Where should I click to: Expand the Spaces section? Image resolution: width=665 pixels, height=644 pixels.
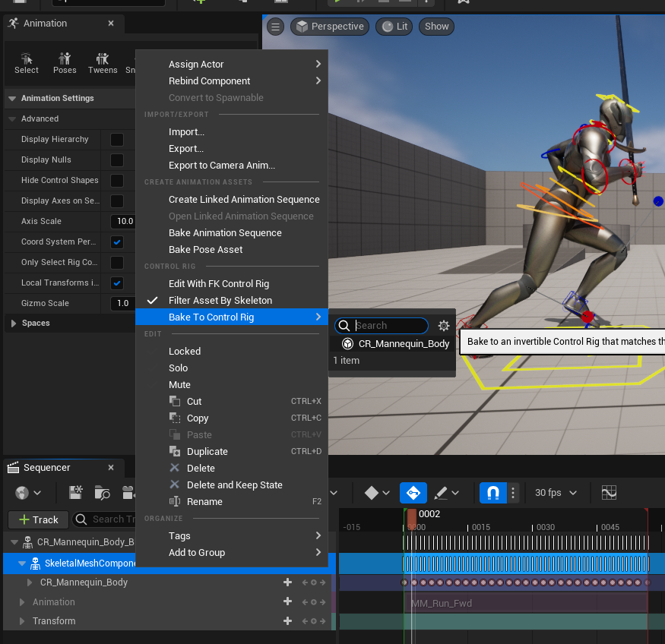(13, 324)
